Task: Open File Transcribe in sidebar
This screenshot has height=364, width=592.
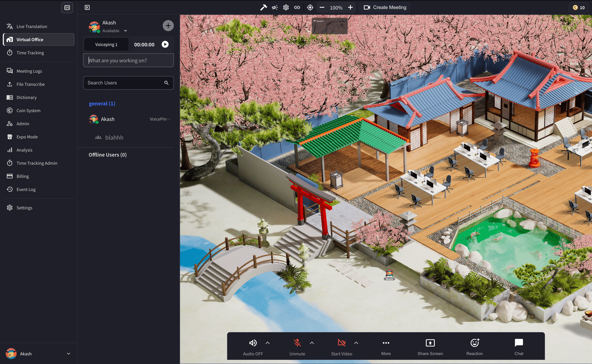Action: pyautogui.click(x=38, y=84)
